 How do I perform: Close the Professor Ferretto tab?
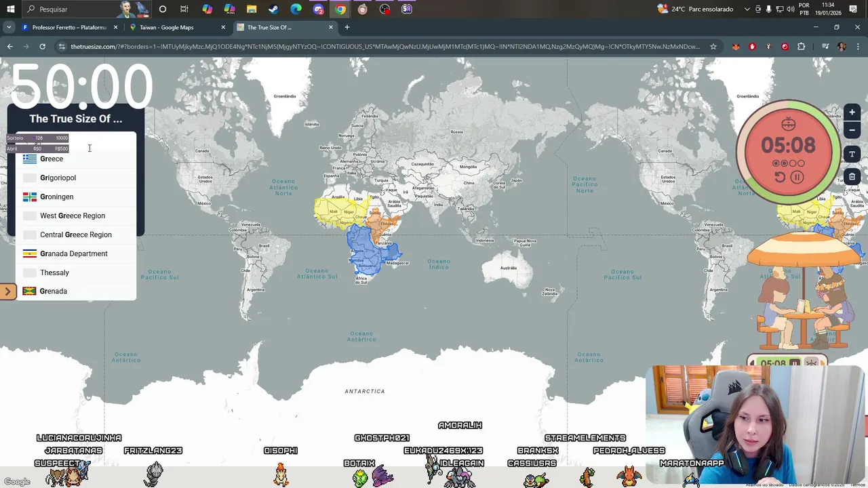pos(115,27)
